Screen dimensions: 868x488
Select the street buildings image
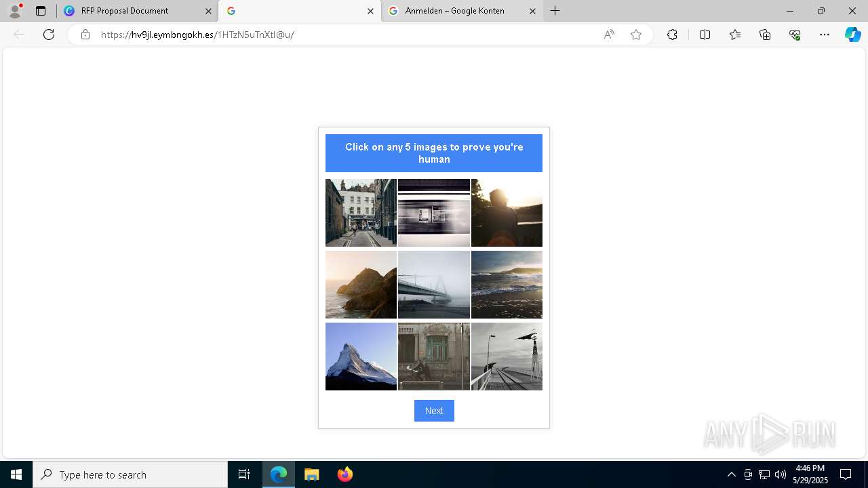pyautogui.click(x=361, y=213)
